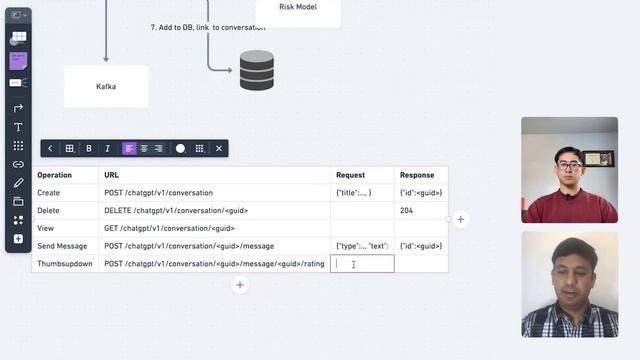This screenshot has height=360, width=640.
Task: Click the Operation header cell
Action: pyautogui.click(x=65, y=175)
